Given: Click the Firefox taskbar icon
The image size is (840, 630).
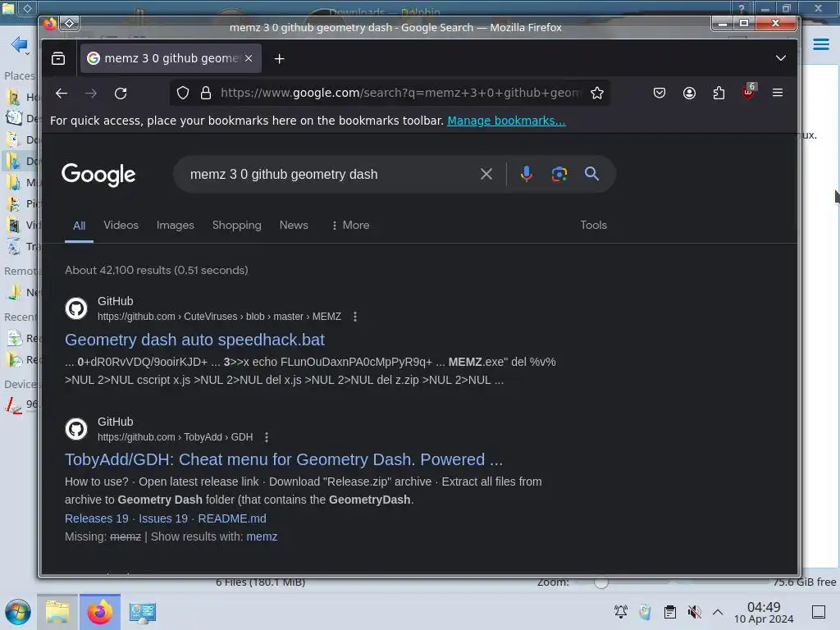Looking at the screenshot, I should (x=100, y=612).
